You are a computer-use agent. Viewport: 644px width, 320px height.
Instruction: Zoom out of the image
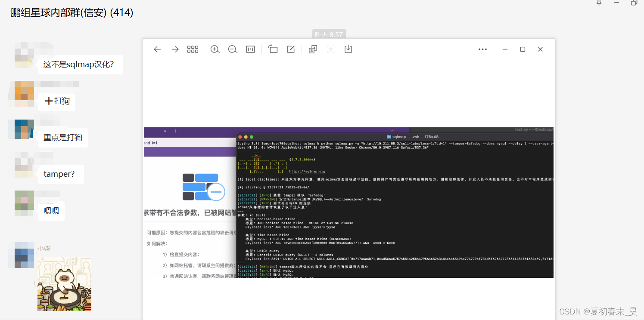(233, 49)
